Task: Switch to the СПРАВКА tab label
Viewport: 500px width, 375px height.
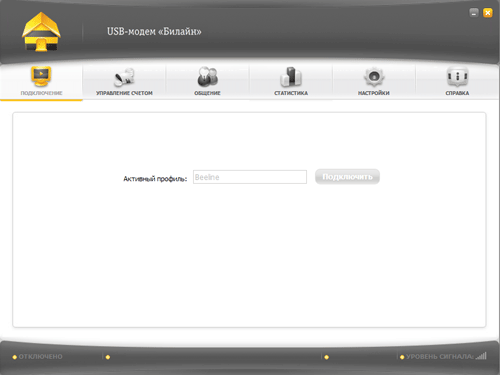Action: 457,93
